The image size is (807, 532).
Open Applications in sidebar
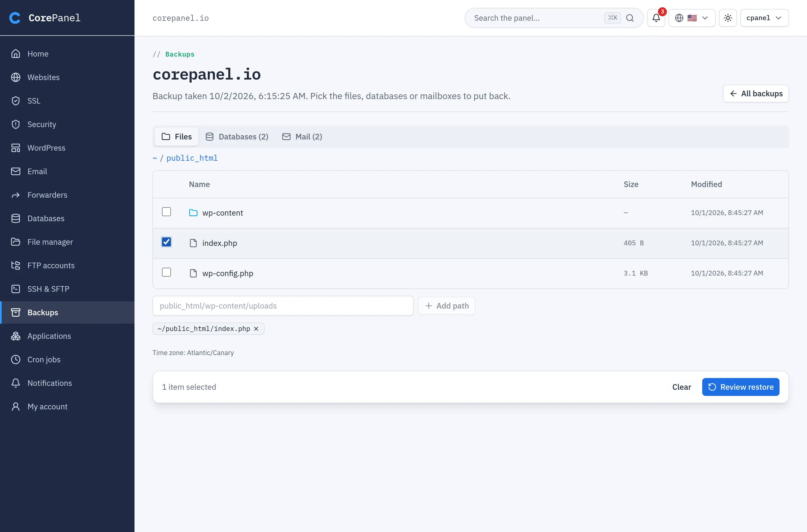(67, 336)
